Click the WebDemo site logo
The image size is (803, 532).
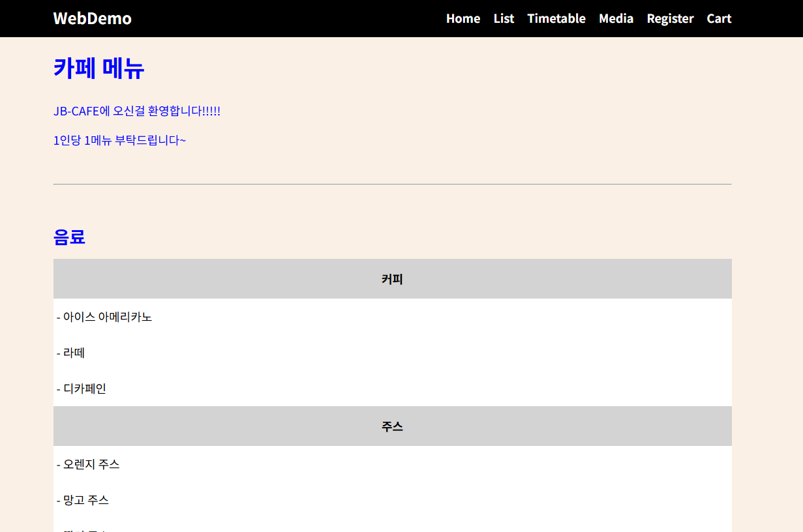pyautogui.click(x=92, y=18)
